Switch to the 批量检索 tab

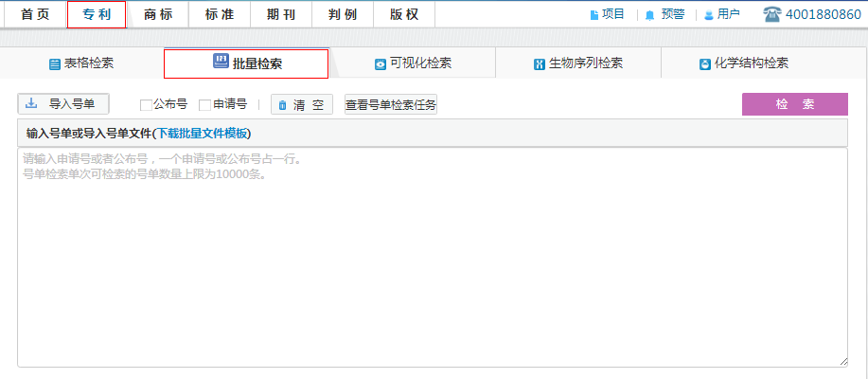point(246,63)
